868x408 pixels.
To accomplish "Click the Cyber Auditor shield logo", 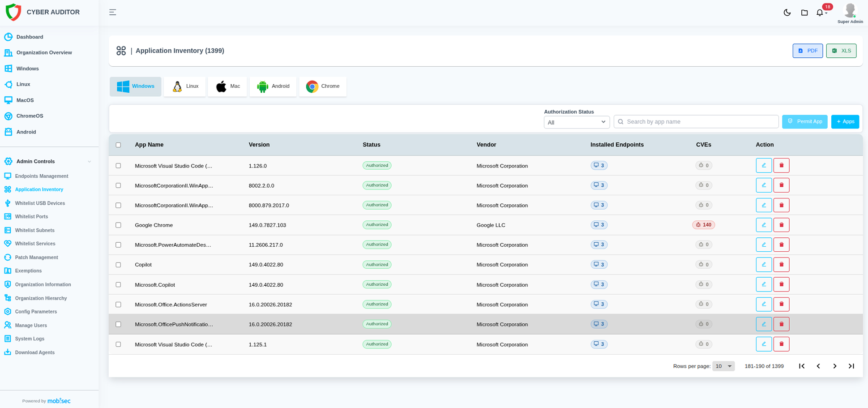I will click(13, 12).
